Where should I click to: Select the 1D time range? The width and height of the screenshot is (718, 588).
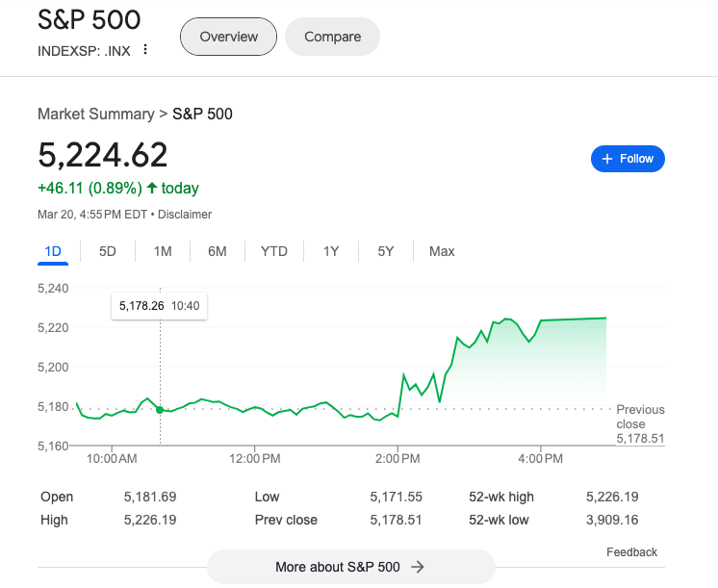(53, 251)
